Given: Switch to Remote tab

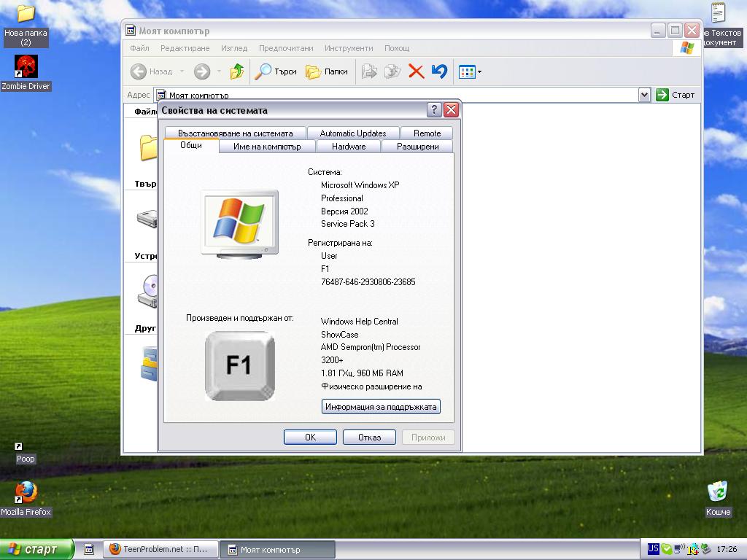Looking at the screenshot, I should point(427,133).
